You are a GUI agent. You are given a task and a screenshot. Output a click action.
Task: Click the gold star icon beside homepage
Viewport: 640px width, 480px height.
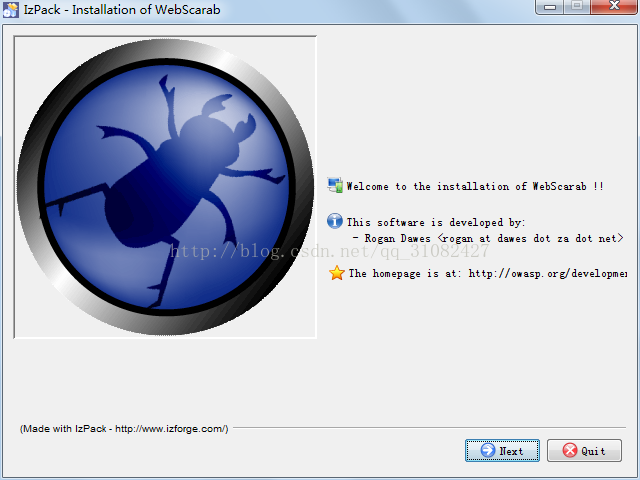[x=337, y=273]
